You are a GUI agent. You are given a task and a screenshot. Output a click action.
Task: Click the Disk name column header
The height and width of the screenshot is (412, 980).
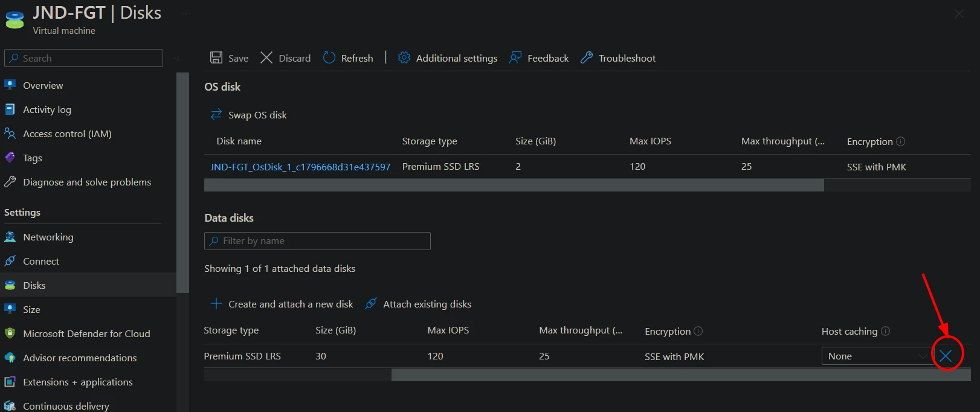(239, 141)
